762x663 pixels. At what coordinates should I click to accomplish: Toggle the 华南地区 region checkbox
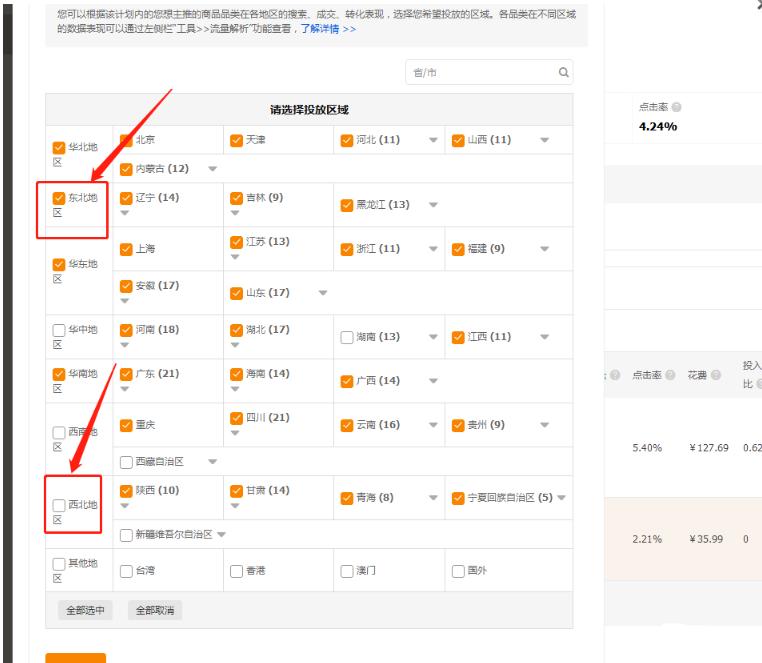click(x=59, y=374)
